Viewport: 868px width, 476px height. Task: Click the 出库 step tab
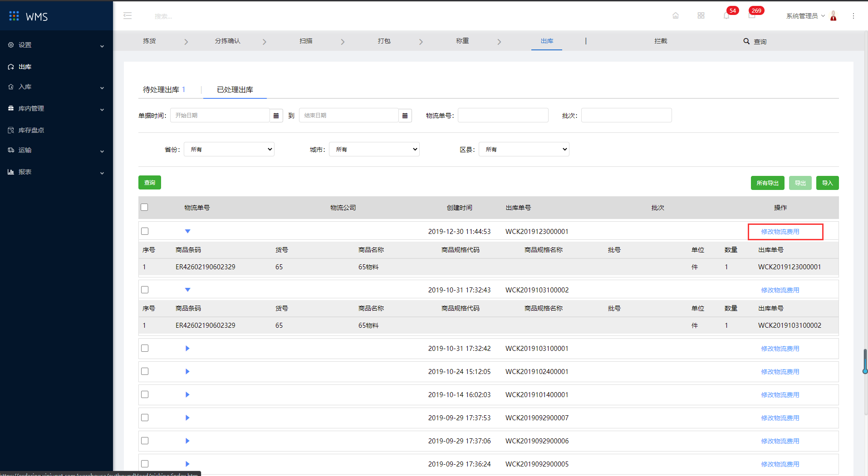pos(547,41)
